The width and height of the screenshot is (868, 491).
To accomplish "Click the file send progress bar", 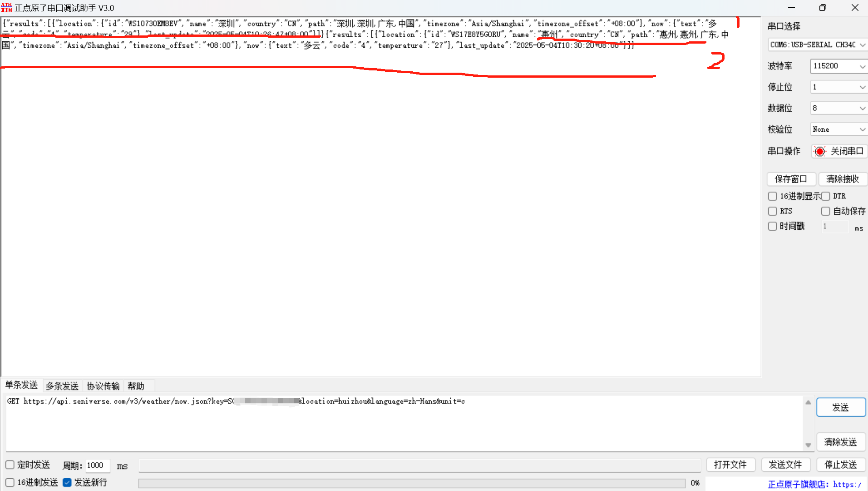I will click(412, 483).
